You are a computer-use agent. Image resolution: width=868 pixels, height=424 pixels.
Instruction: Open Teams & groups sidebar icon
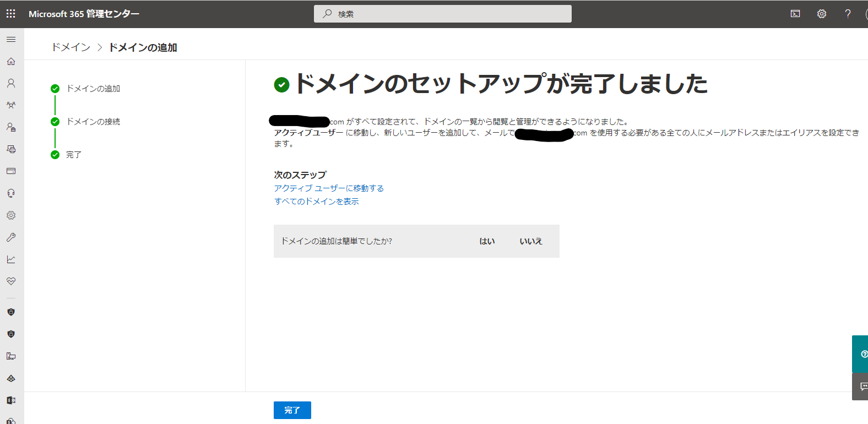coord(11,105)
